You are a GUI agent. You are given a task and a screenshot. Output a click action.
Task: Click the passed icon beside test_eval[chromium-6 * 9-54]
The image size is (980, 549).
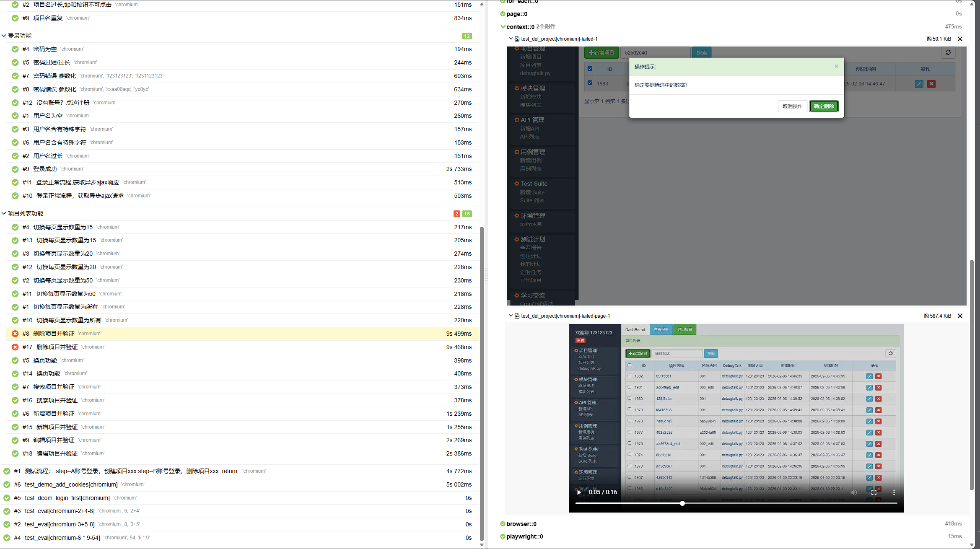click(x=7, y=538)
